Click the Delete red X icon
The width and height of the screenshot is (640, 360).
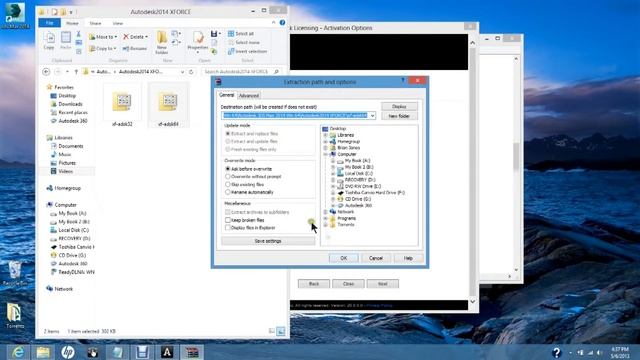pyautogui.click(x=126, y=37)
